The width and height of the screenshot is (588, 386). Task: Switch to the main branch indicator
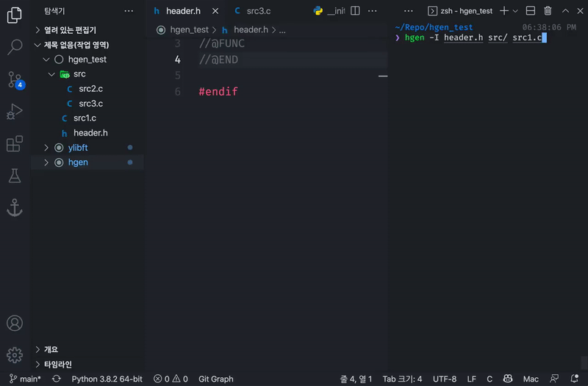(25, 379)
